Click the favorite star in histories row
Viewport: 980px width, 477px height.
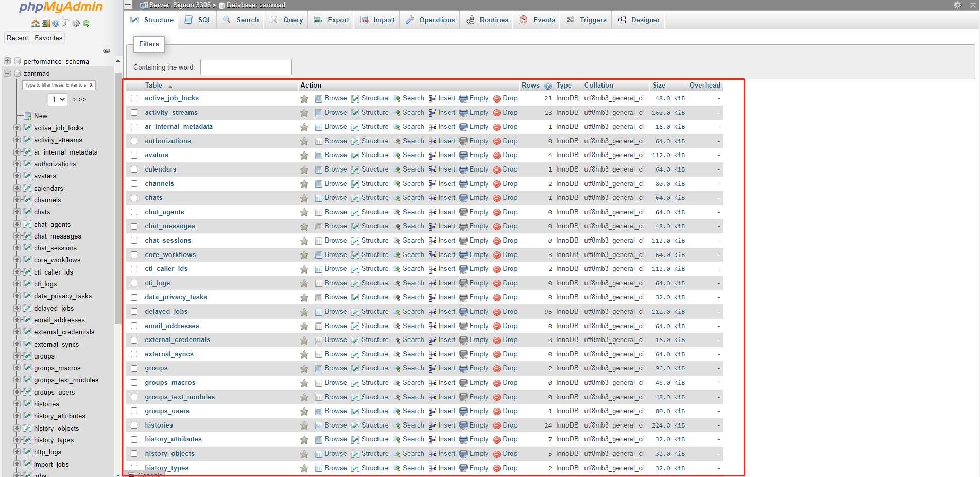[x=304, y=425]
